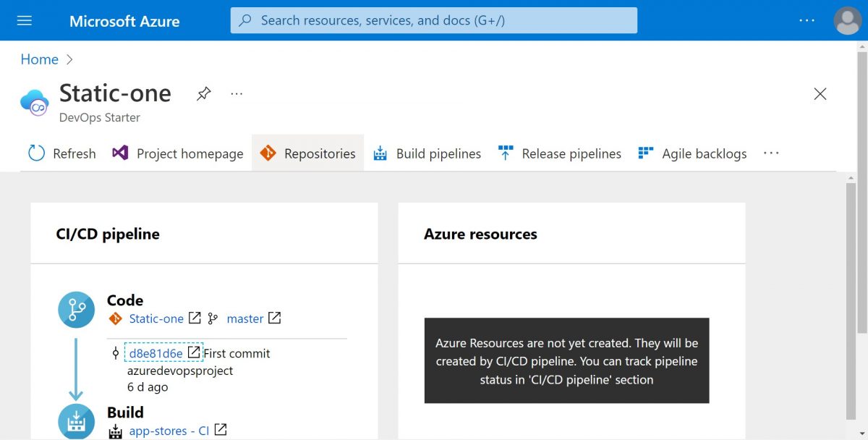Click the branch icon beside master
The image size is (868, 440).
(213, 318)
